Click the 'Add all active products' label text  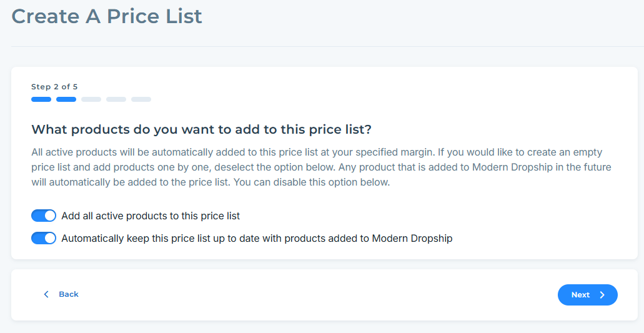(151, 216)
